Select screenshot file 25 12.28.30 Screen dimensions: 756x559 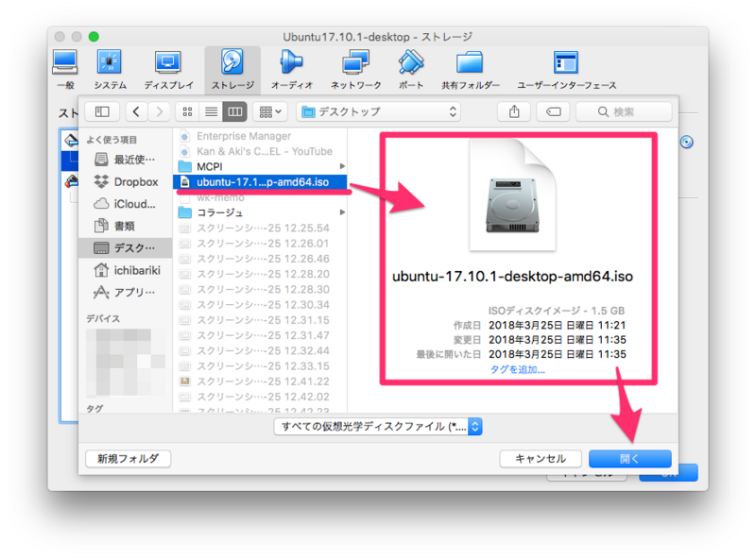[260, 290]
